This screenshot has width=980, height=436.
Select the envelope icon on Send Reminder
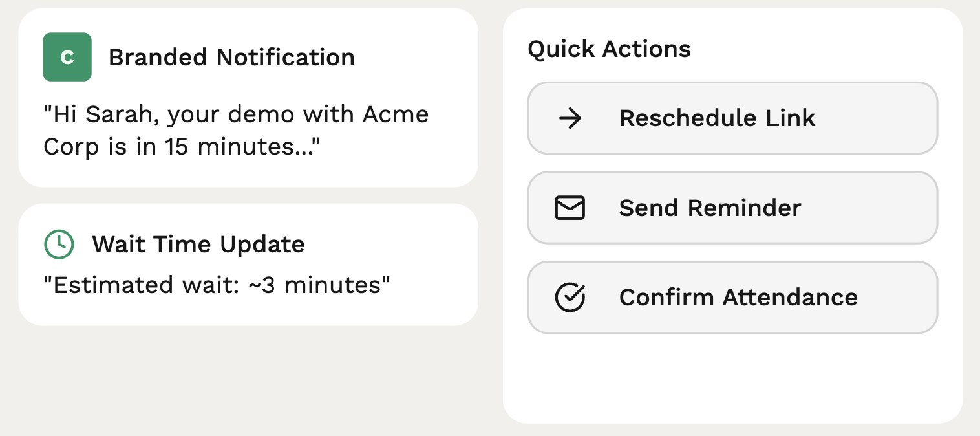click(x=570, y=208)
